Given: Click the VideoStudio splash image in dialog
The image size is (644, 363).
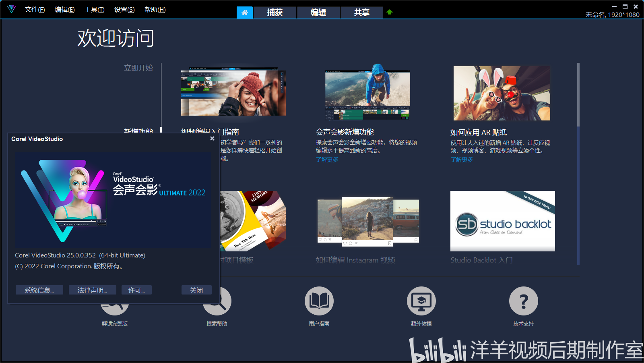Looking at the screenshot, I should tap(114, 200).
